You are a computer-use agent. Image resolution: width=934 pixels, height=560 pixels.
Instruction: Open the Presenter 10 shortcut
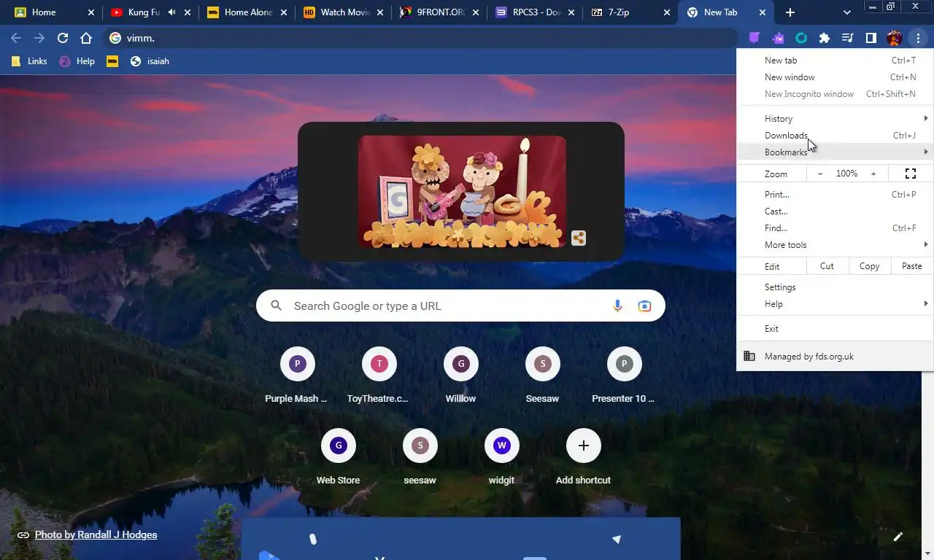pyautogui.click(x=624, y=376)
